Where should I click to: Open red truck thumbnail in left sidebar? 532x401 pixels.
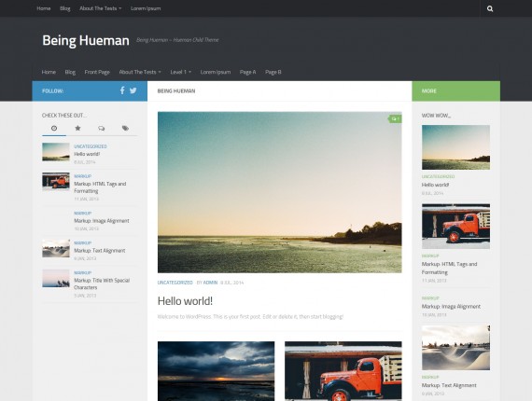[x=56, y=181]
